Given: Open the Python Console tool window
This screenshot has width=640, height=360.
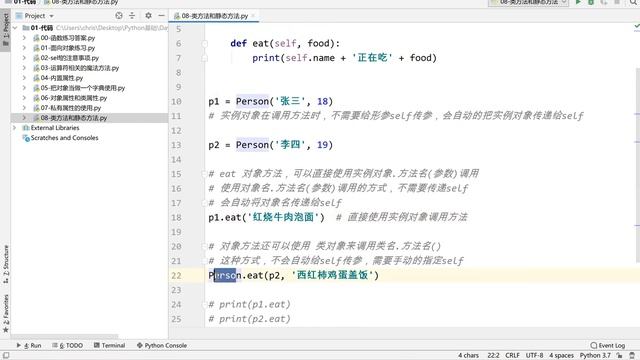Looking at the screenshot, I should (x=162, y=345).
